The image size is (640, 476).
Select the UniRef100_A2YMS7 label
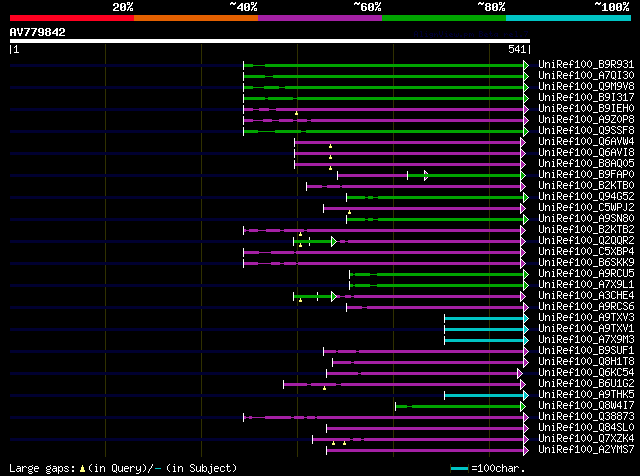pos(586,450)
